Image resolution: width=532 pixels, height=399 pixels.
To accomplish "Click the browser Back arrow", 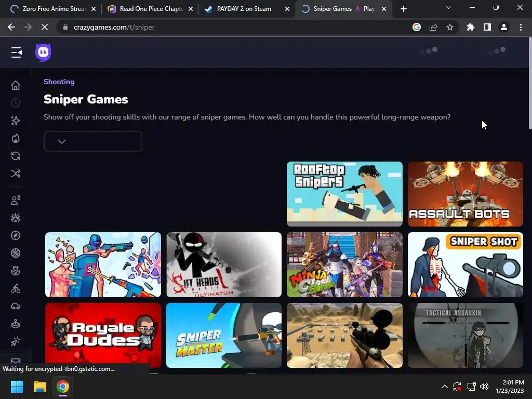I will click(x=11, y=27).
